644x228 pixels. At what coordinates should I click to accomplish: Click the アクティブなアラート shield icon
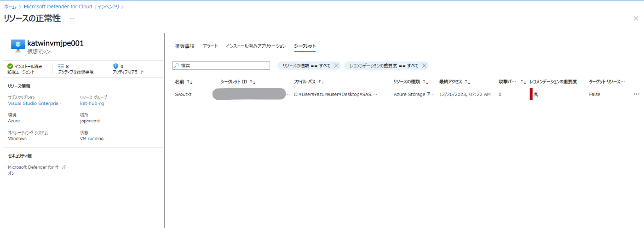(115, 66)
